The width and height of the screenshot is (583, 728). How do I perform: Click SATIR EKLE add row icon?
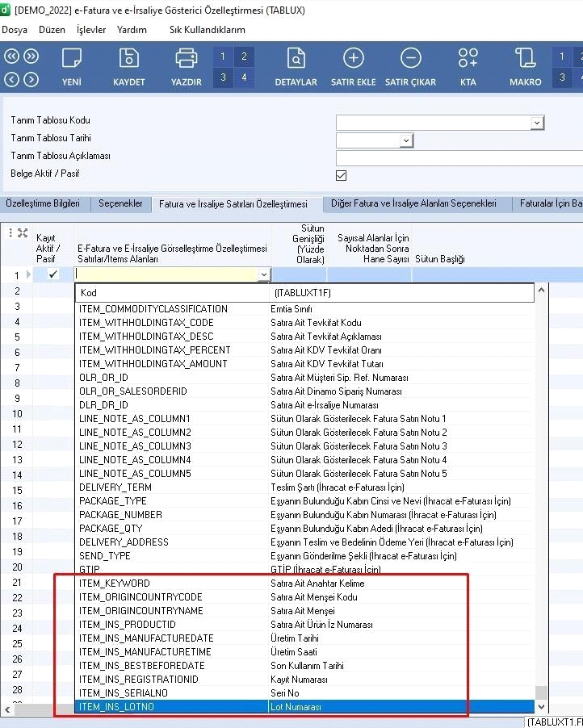[x=354, y=66]
